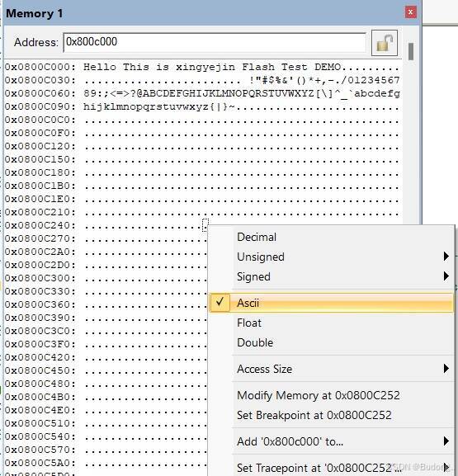Expand the Access Size submenu arrow
The height and width of the screenshot is (476, 458).
pyautogui.click(x=446, y=369)
